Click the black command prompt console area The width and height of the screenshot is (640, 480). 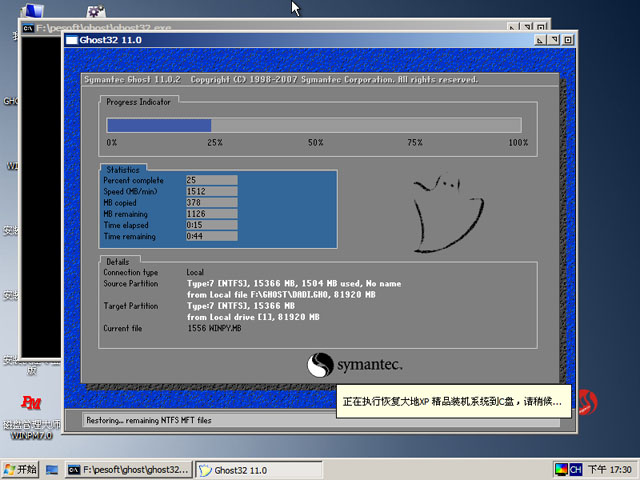41,197
